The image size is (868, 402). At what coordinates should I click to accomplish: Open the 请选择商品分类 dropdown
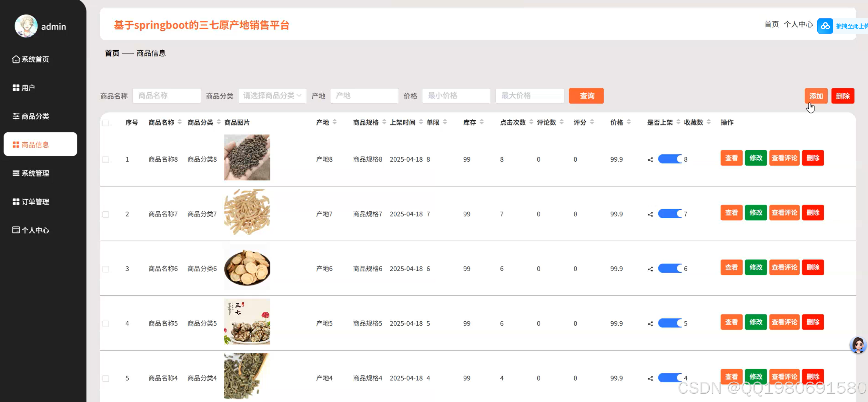click(272, 96)
